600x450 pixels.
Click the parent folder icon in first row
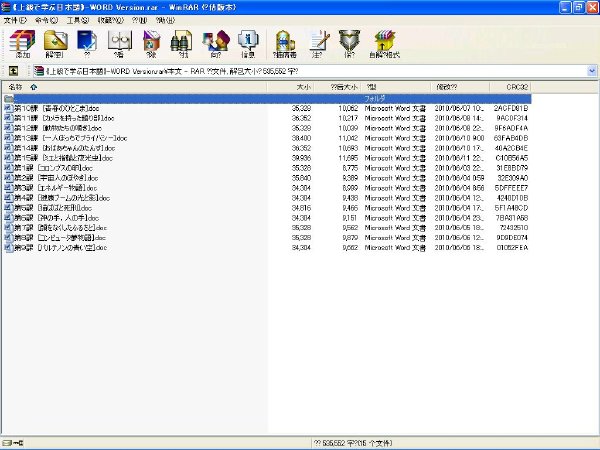8,99
